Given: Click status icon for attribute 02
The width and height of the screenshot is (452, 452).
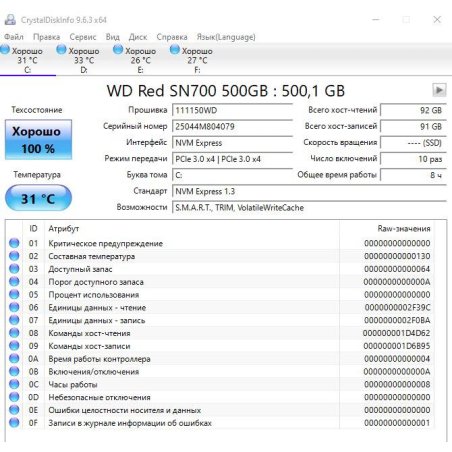Looking at the screenshot, I should (14, 256).
